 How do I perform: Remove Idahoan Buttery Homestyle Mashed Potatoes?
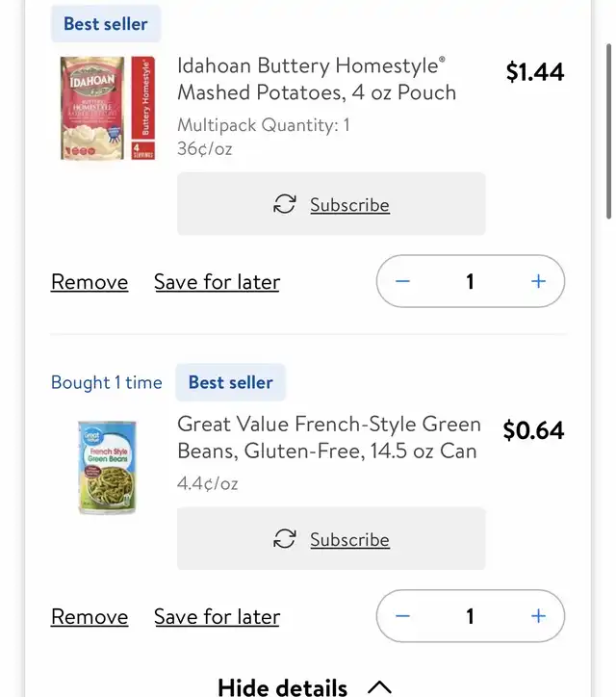click(90, 282)
